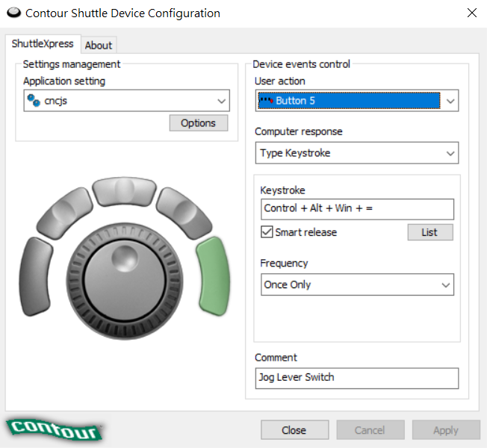The width and height of the screenshot is (487, 448).
Task: Click the Comment text field
Action: click(356, 377)
